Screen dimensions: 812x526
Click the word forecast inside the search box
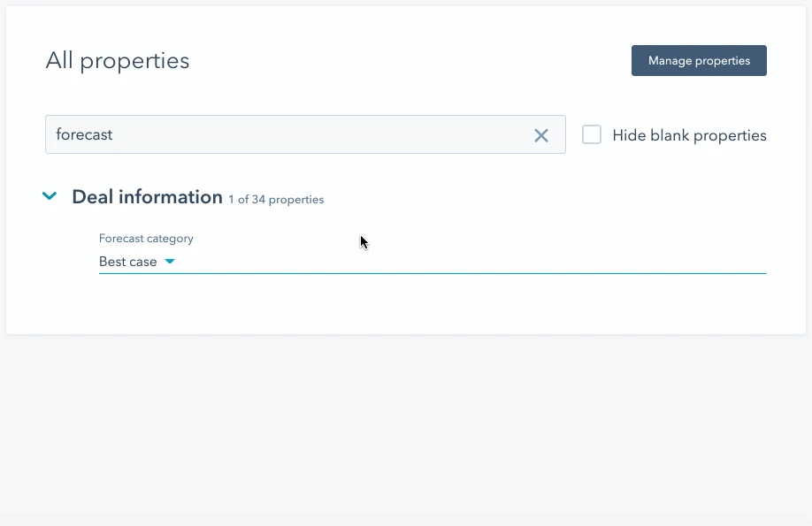(x=84, y=135)
